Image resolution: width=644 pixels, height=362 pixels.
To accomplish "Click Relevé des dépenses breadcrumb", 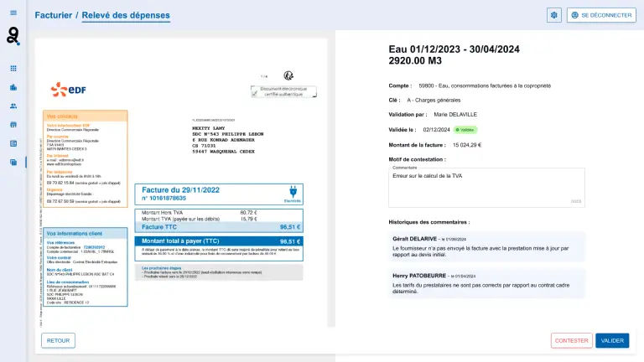I will (x=126, y=15).
